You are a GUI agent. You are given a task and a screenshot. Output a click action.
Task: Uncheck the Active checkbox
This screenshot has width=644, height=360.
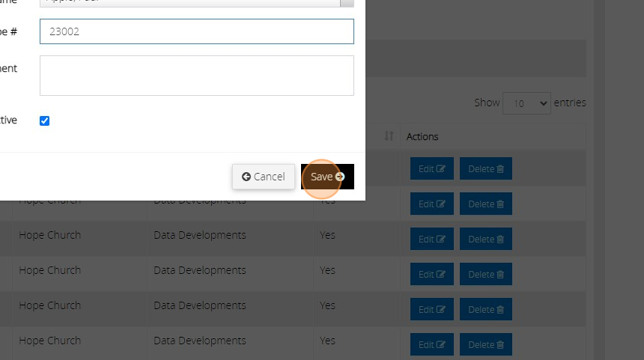point(45,120)
